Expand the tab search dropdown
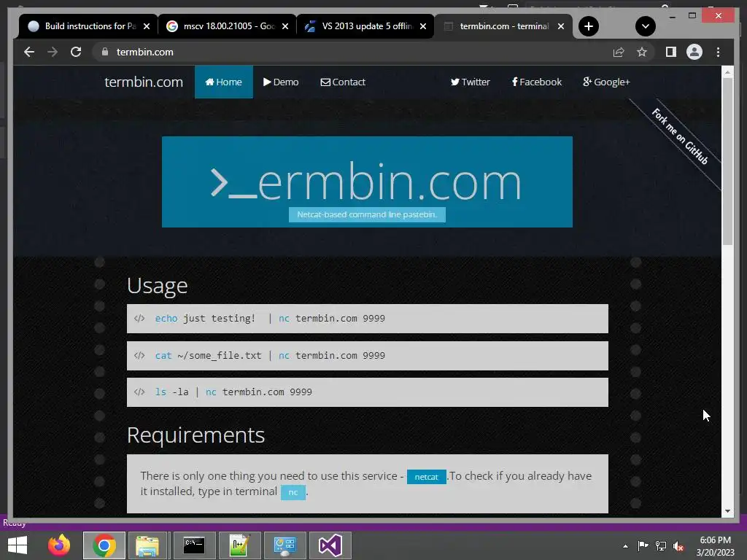 (x=645, y=26)
